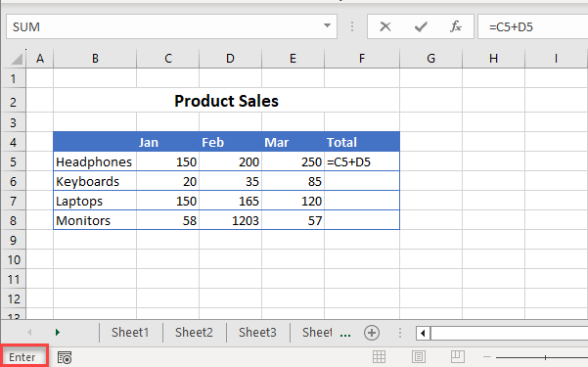Image resolution: width=588 pixels, height=367 pixels.
Task: Click the Laptops Feb value 165
Action: [230, 201]
